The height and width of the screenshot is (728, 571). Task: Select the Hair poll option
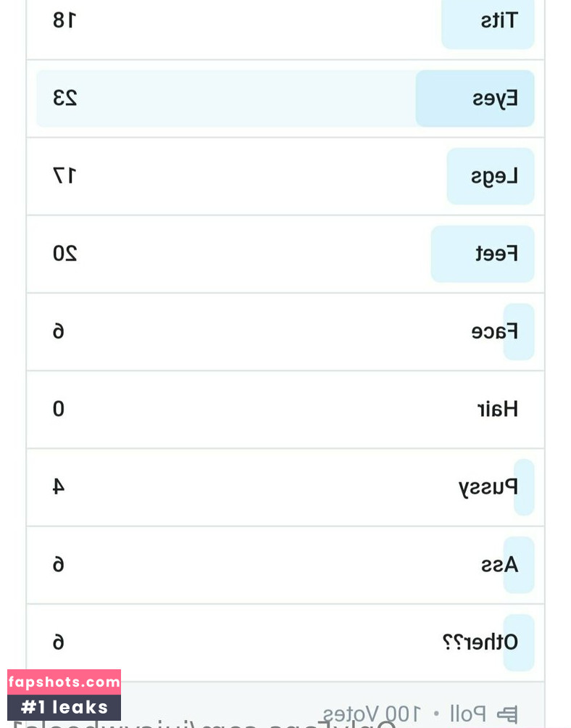285,410
